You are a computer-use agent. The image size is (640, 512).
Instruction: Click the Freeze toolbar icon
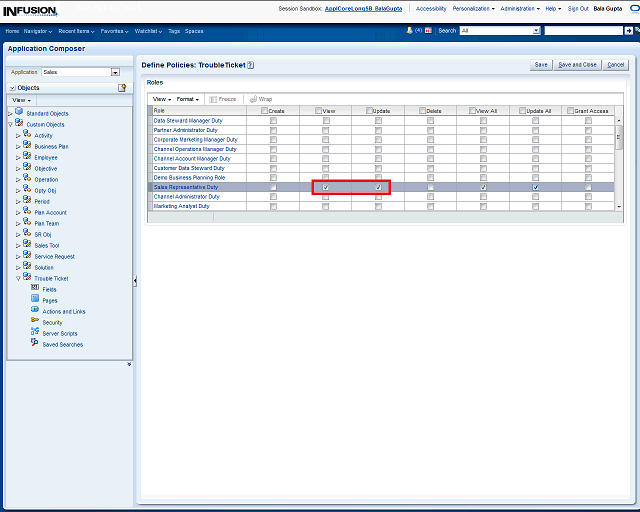coord(212,99)
